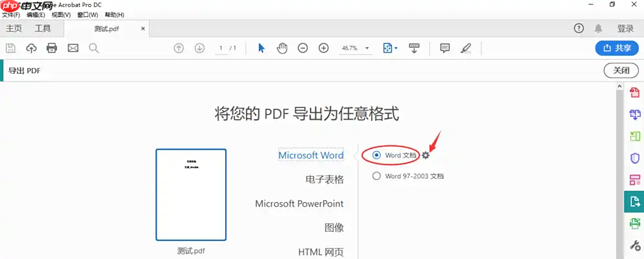
Task: Open Protect shield sidebar tool
Action: [635, 158]
